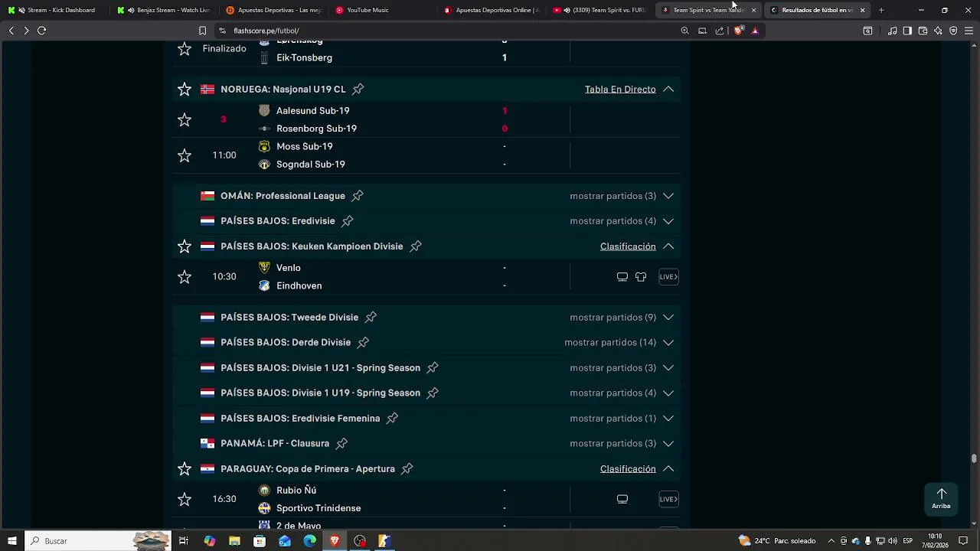Switch to YouTube Music tab

(383, 10)
